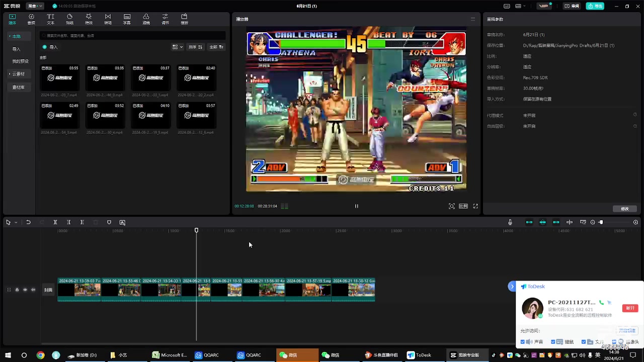
Task: Select timeline clip 2024-06-21 13-53-46
Action: coord(121,290)
